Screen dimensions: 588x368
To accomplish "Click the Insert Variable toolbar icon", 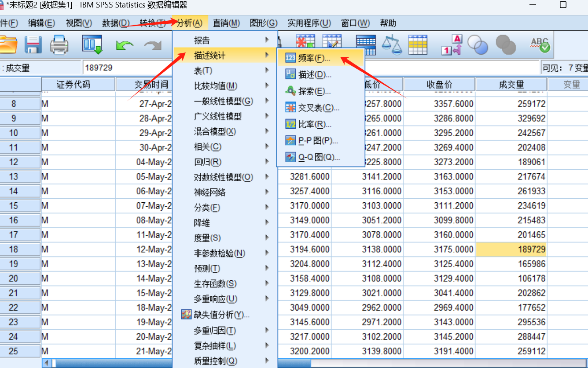I will coord(332,41).
